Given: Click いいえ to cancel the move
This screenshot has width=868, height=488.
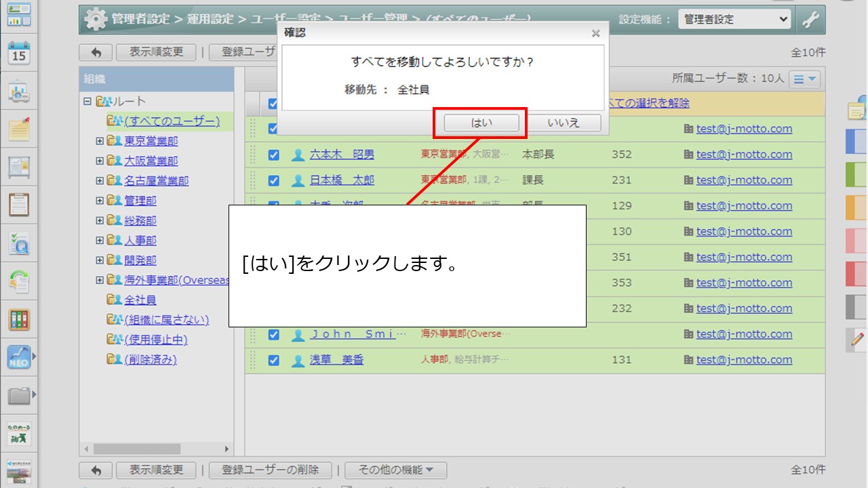Looking at the screenshot, I should (x=564, y=123).
